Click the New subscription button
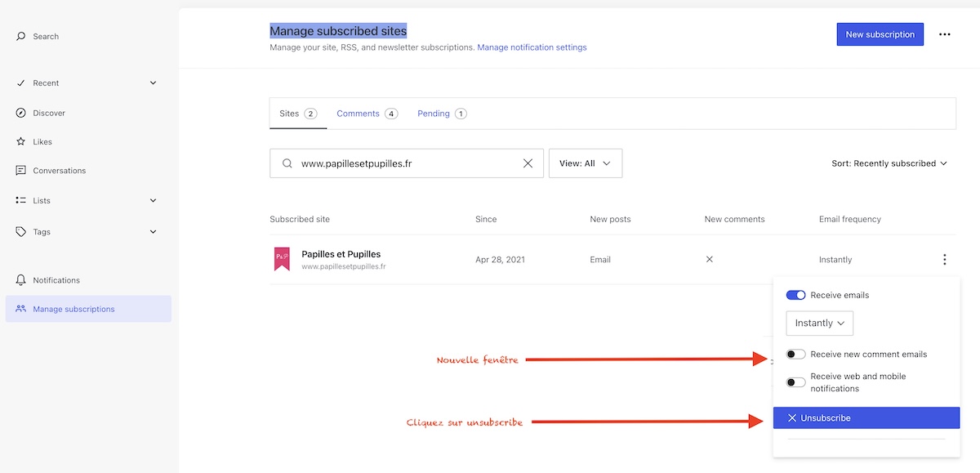The image size is (980, 473). (880, 34)
